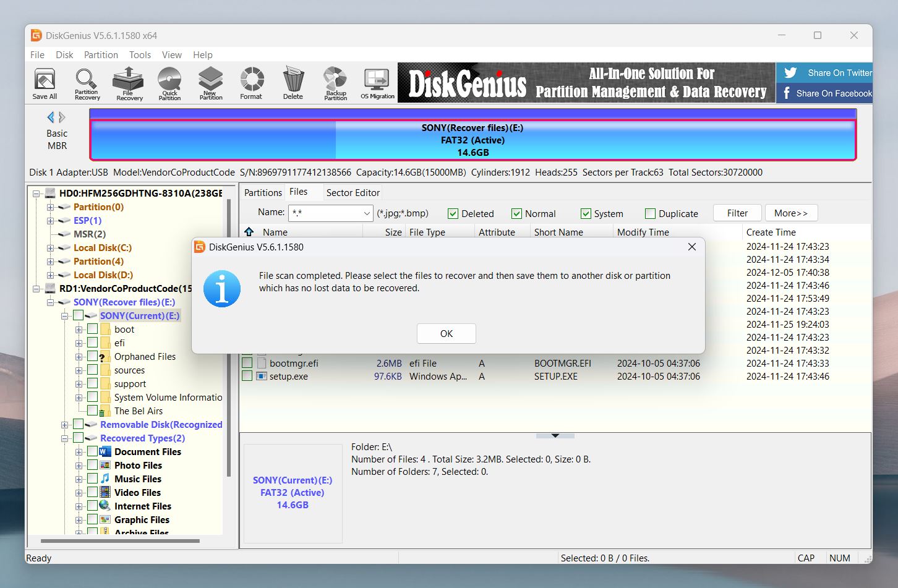Go to next disk arrow
Viewport: 898px width, 588px height.
[x=62, y=117]
